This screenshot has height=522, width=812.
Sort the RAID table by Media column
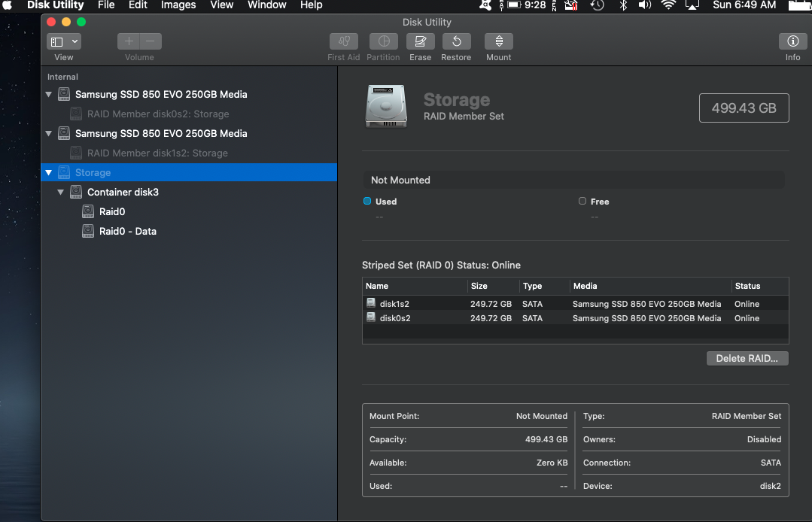coord(650,286)
